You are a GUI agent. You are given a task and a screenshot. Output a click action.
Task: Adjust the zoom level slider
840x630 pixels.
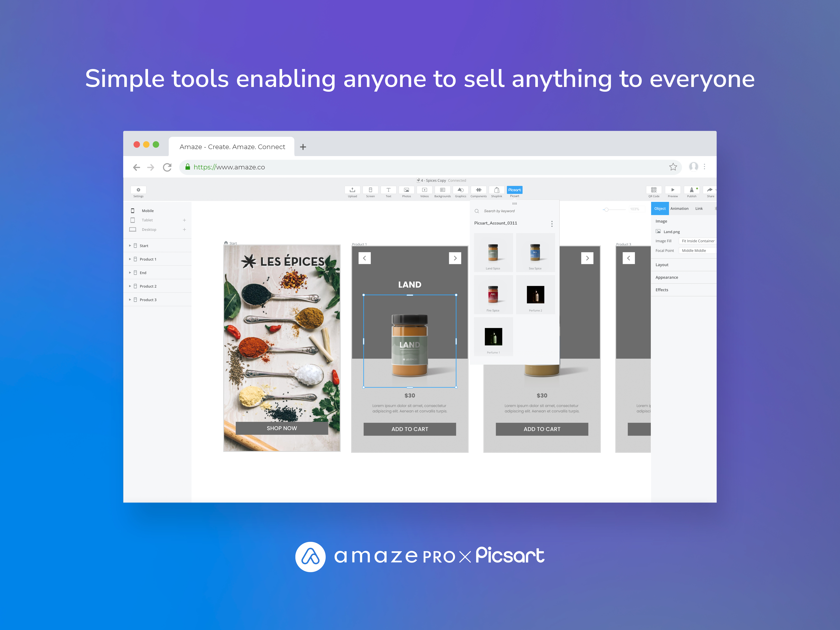[x=606, y=209]
